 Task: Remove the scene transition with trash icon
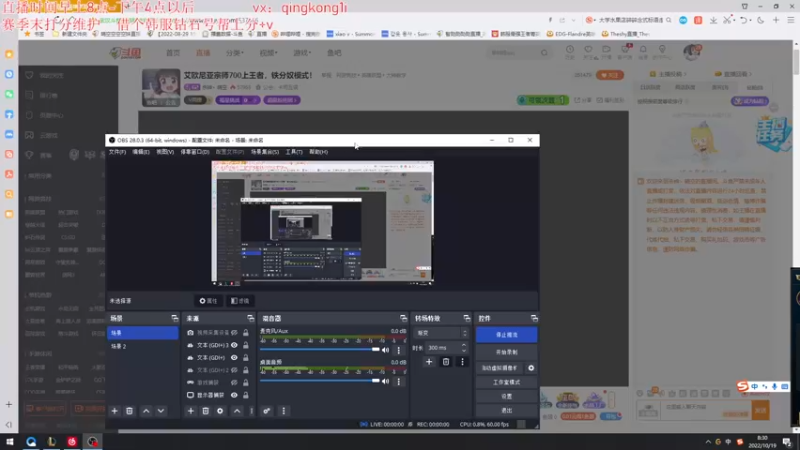click(446, 362)
